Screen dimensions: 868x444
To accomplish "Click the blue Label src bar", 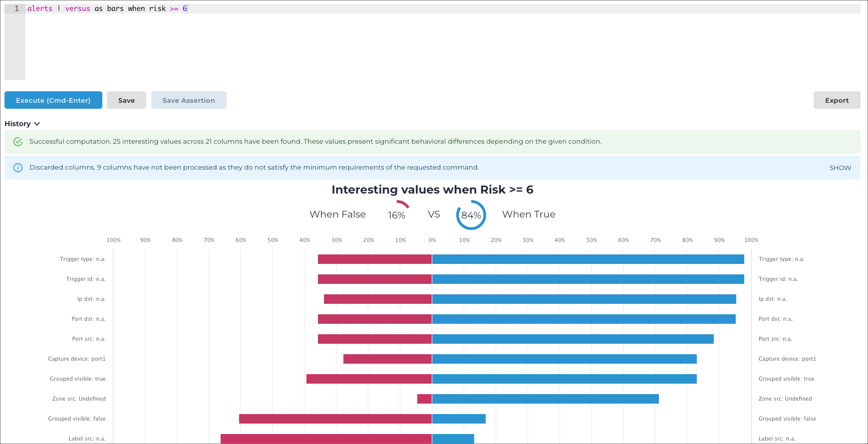I will coord(453,439).
